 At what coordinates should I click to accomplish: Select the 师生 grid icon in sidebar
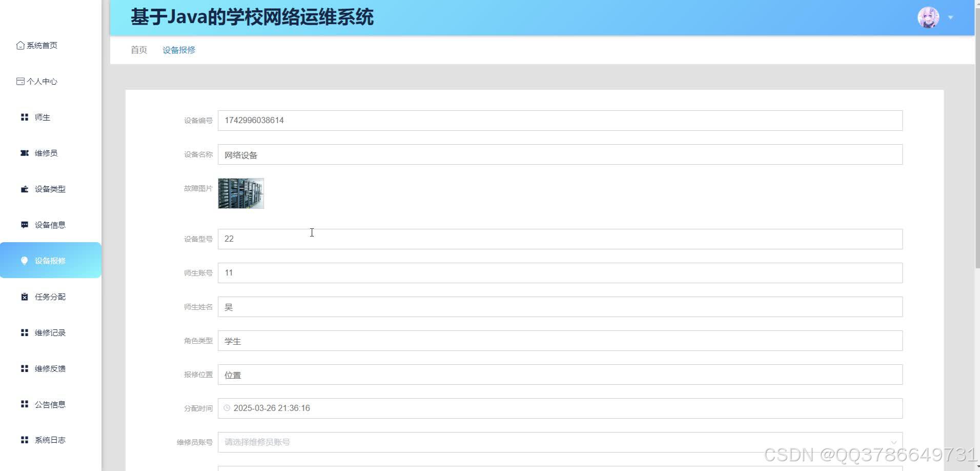[24, 117]
